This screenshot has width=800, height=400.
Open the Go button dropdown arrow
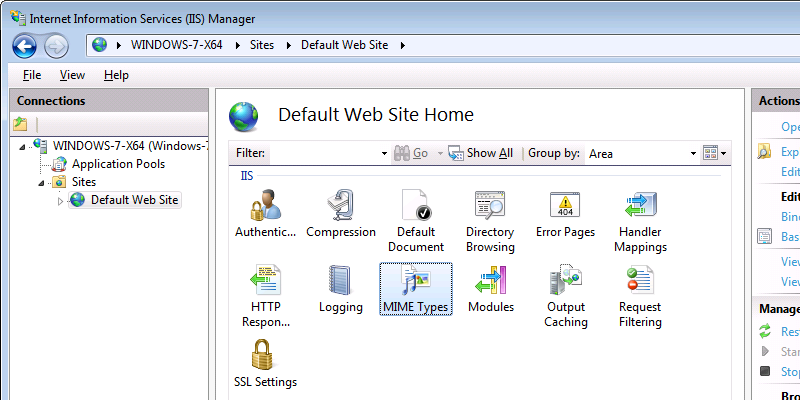tap(440, 153)
